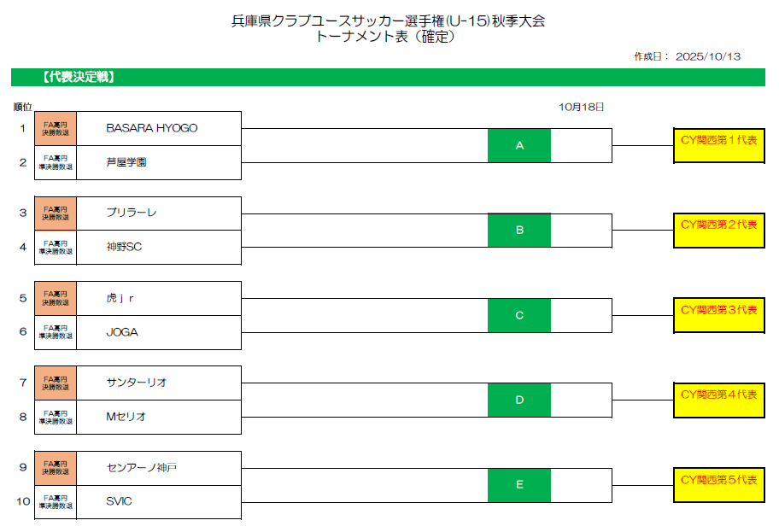Select the サンターリオ team cell
Screen dimensions: 779x532
click(x=158, y=383)
